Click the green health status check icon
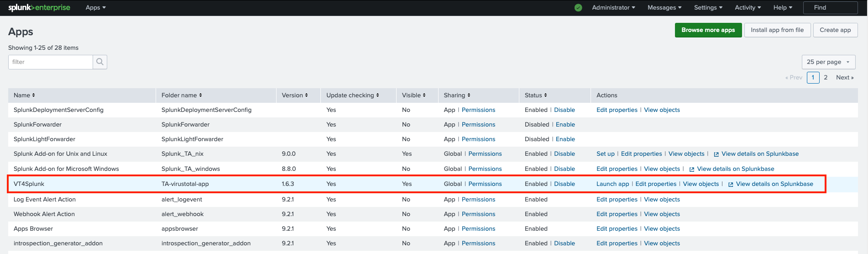868x254 pixels. [x=578, y=8]
